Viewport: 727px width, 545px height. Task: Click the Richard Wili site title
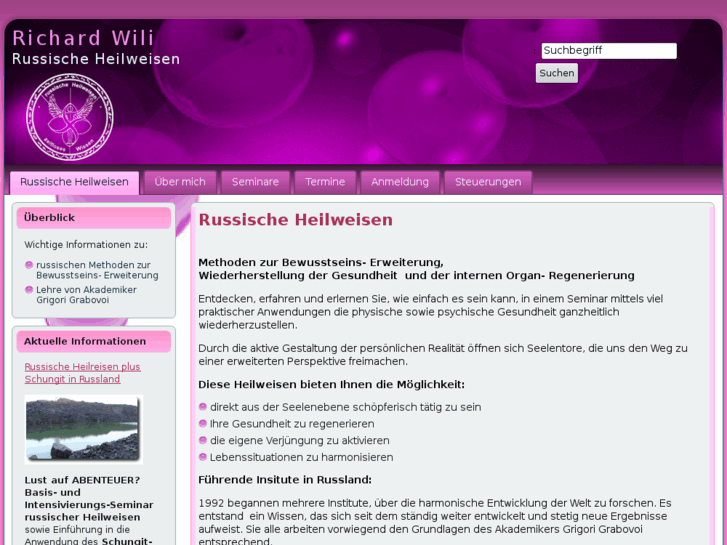(x=83, y=38)
